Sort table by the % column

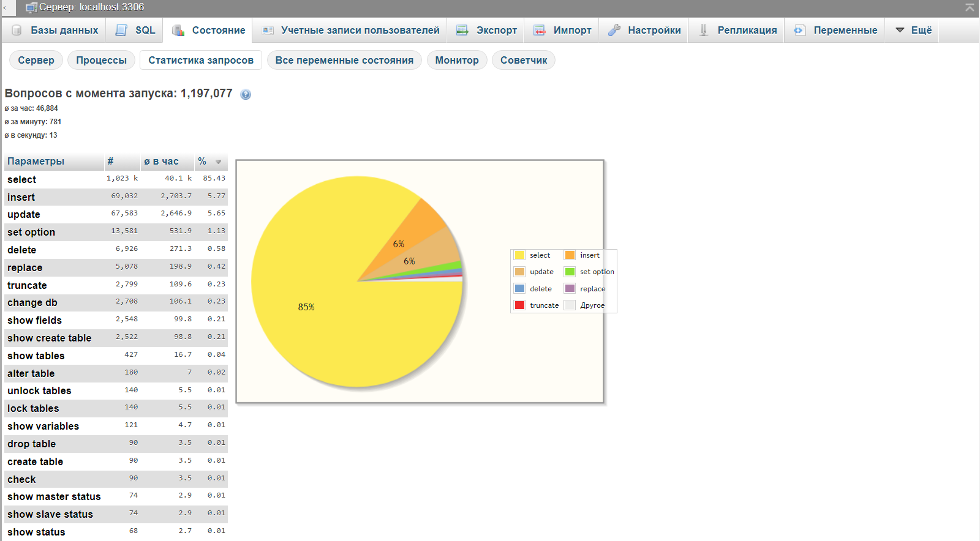point(202,162)
